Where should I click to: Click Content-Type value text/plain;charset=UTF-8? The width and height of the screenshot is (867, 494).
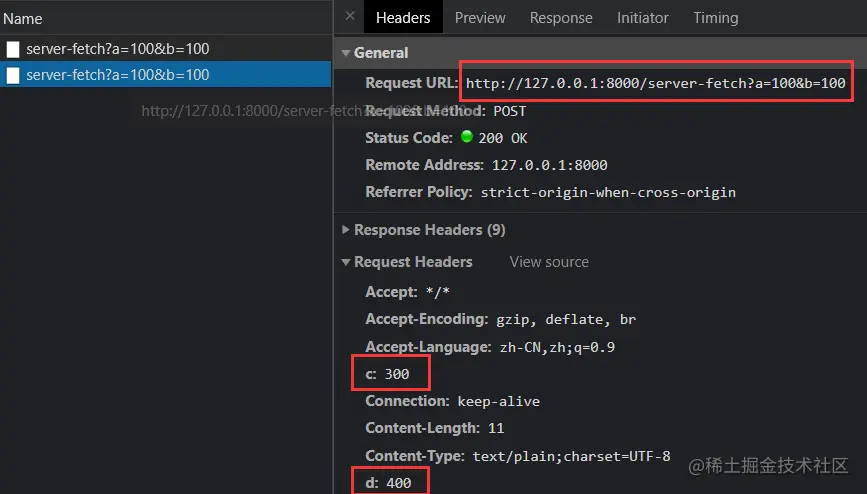click(571, 456)
